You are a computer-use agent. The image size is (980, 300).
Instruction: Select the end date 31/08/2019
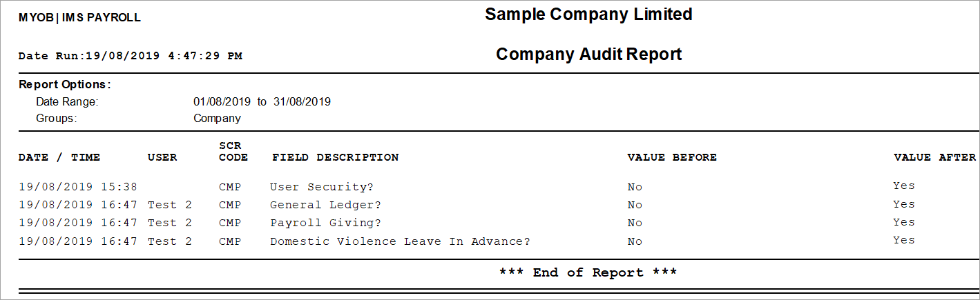click(x=300, y=102)
